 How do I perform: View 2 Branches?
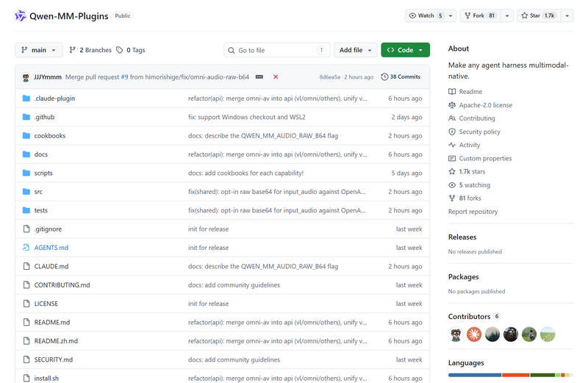coord(90,50)
